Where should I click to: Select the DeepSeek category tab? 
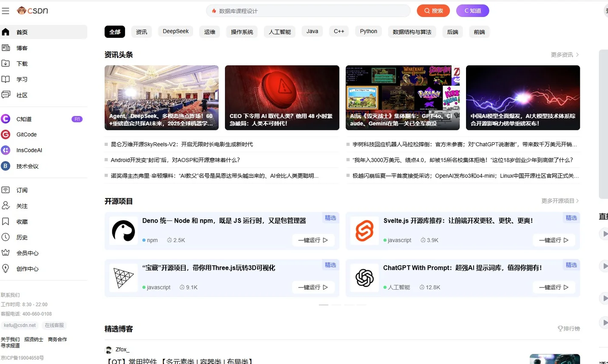[176, 31]
